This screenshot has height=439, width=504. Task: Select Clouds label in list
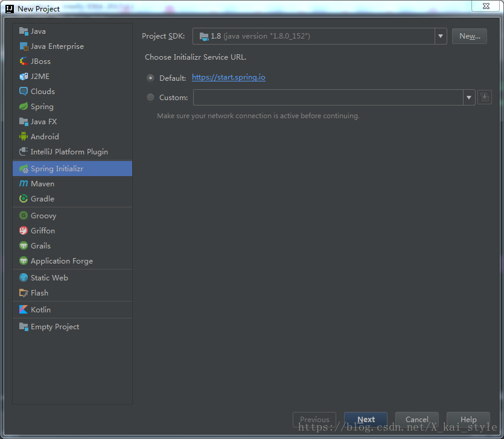click(x=43, y=92)
